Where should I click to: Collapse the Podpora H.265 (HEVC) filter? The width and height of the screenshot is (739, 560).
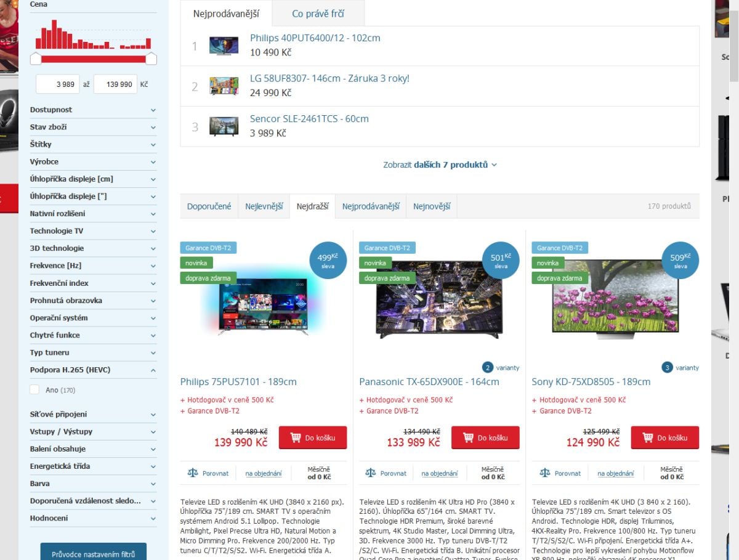(93, 370)
